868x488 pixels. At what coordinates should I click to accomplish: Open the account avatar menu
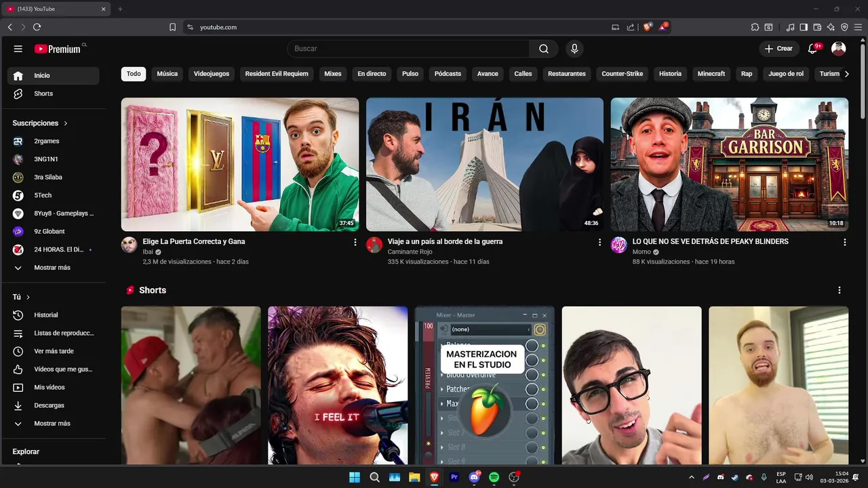click(x=839, y=49)
